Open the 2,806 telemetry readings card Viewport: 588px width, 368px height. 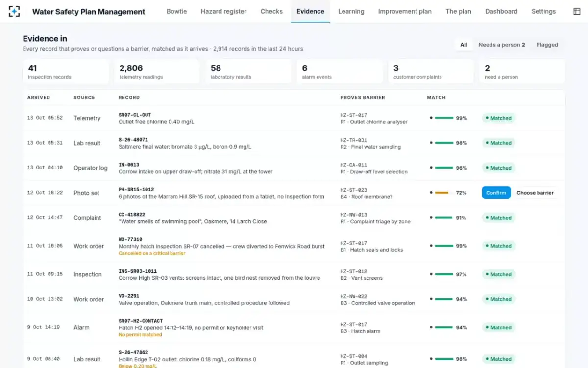pos(157,72)
